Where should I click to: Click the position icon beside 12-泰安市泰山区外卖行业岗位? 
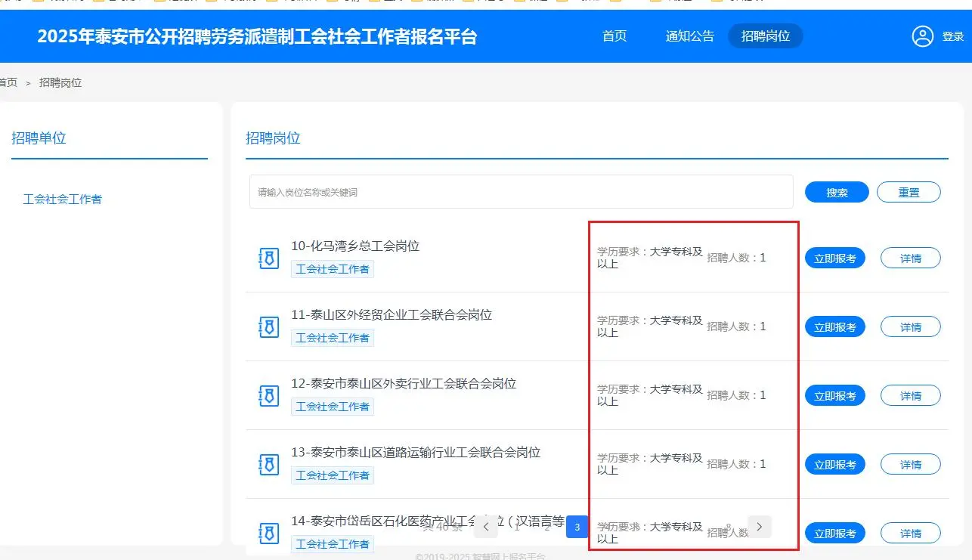click(268, 394)
